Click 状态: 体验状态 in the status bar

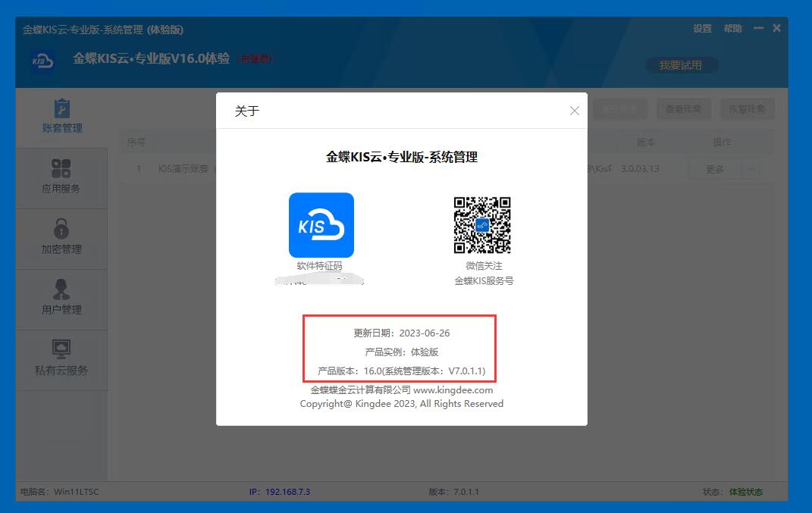tap(732, 492)
